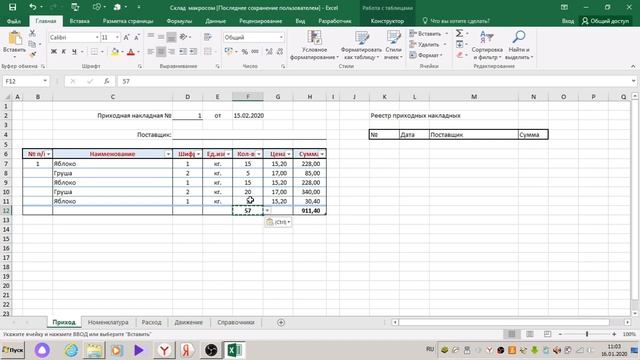Open filter dropdown for Наименование column
This screenshot has width=640, height=360.
[168, 154]
